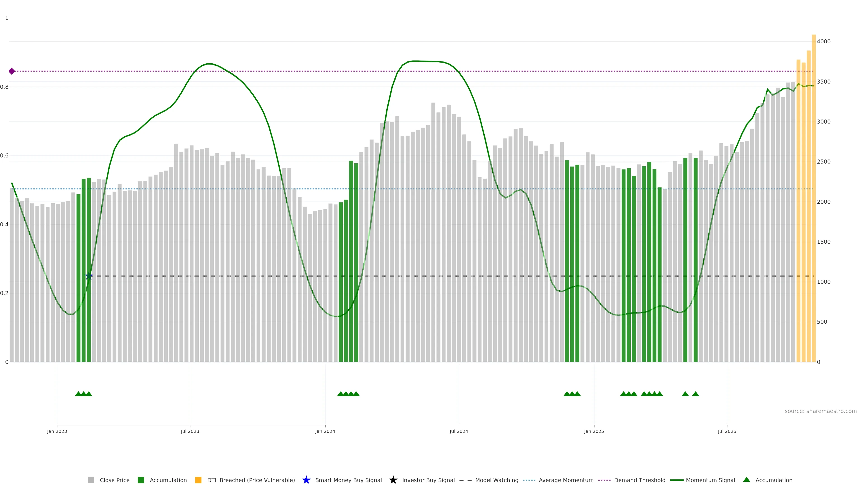This screenshot has height=488, width=868.
Task: Click the first accumulation triangle near Jan 2023
Action: 78,394
